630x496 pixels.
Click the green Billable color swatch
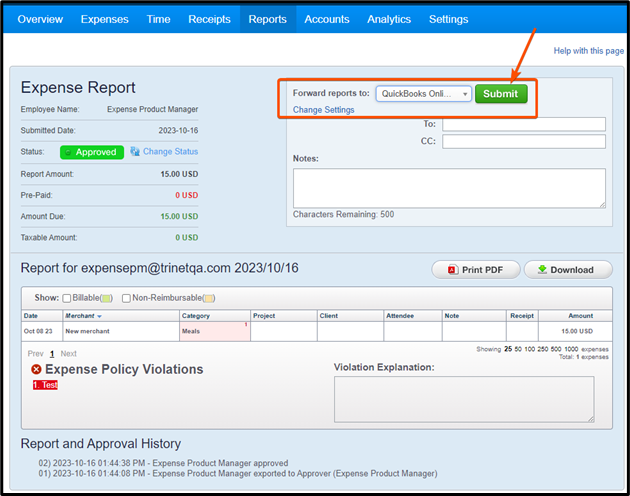(x=106, y=298)
